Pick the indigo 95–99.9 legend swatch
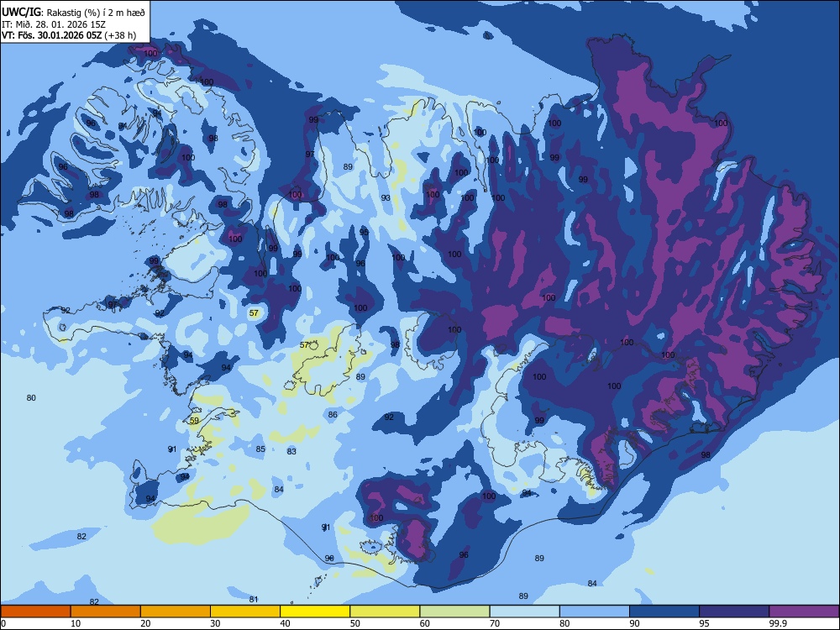Screen dimensions: 840x630 pyautogui.click(x=734, y=612)
